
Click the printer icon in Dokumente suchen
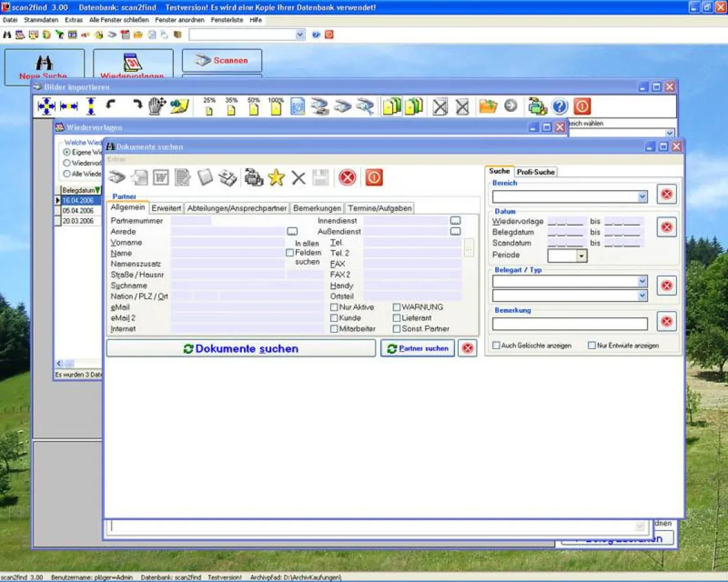[x=252, y=177]
